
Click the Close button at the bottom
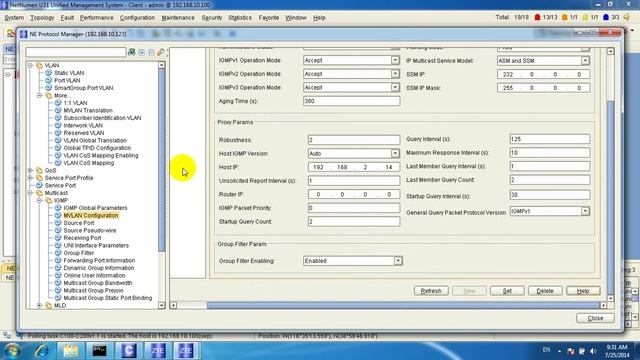click(x=595, y=318)
